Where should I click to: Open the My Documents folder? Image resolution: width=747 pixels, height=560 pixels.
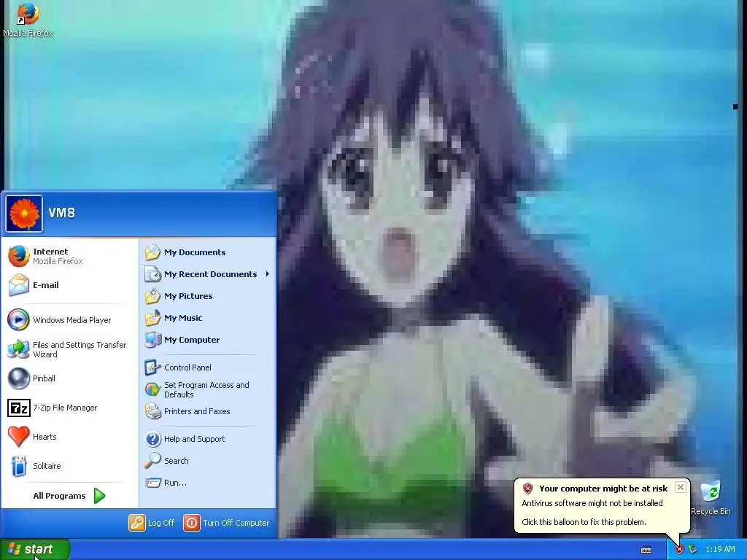[x=208, y=252]
